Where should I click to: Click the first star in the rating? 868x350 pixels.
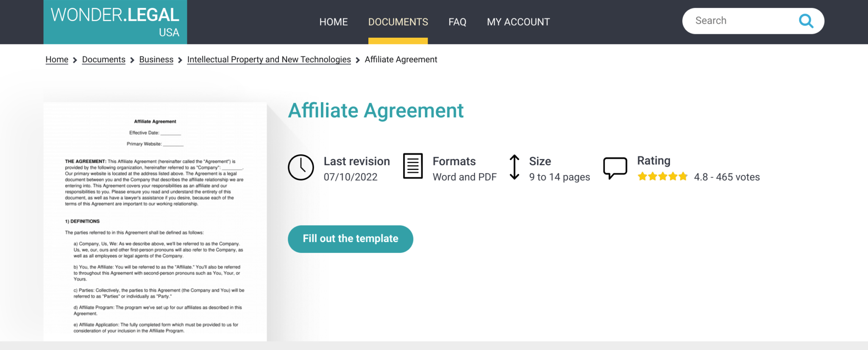click(643, 176)
